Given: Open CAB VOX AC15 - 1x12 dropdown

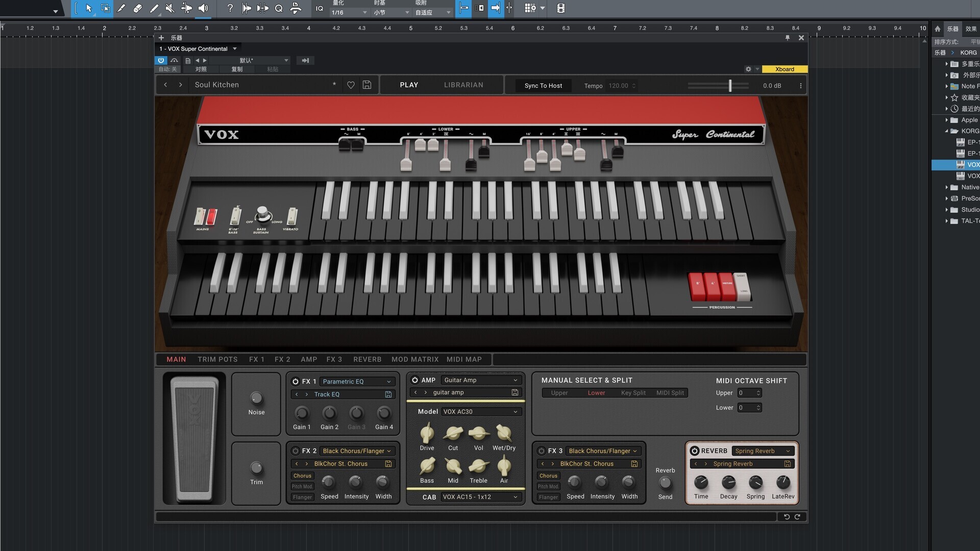Looking at the screenshot, I should pyautogui.click(x=480, y=497).
